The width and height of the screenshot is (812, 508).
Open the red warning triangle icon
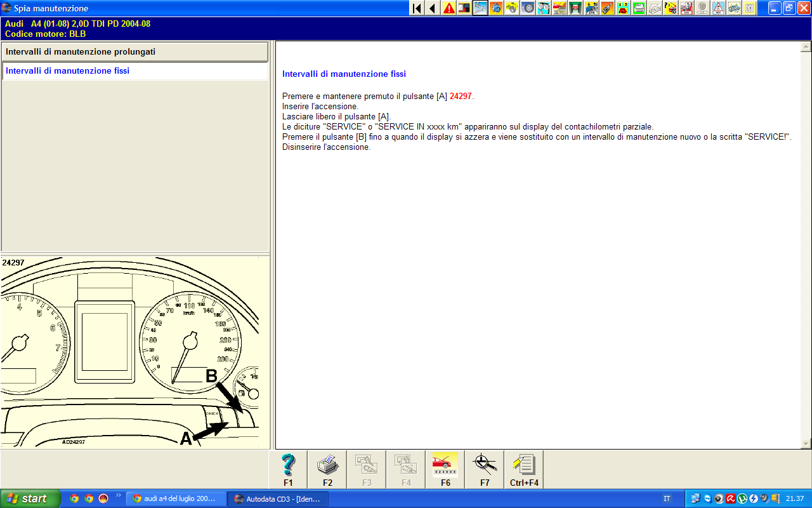(449, 8)
